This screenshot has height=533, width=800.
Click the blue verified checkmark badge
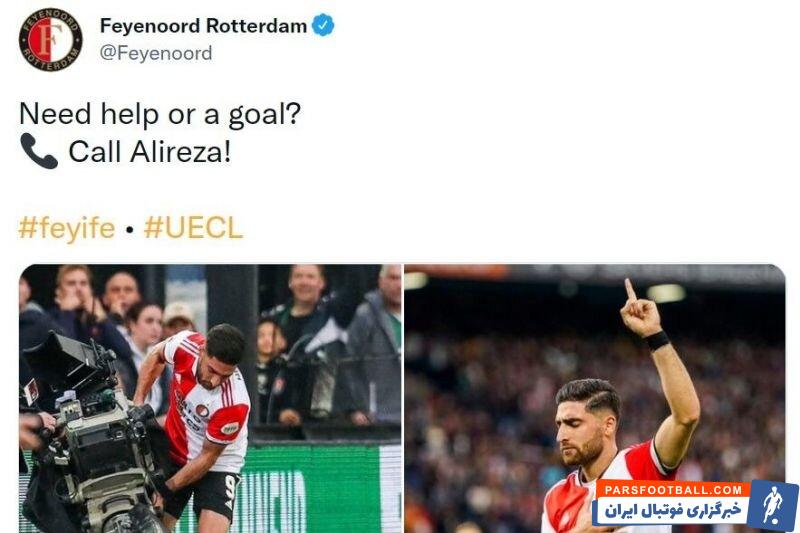coord(323,25)
